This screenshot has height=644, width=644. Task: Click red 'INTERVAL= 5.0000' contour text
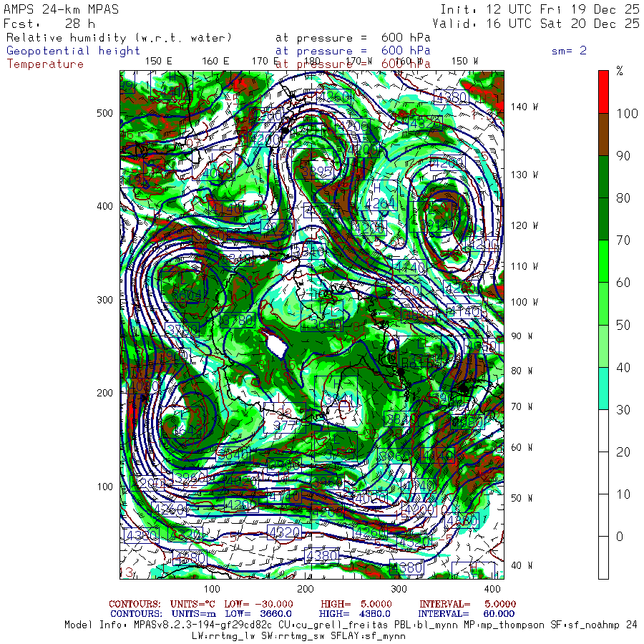[467, 604]
